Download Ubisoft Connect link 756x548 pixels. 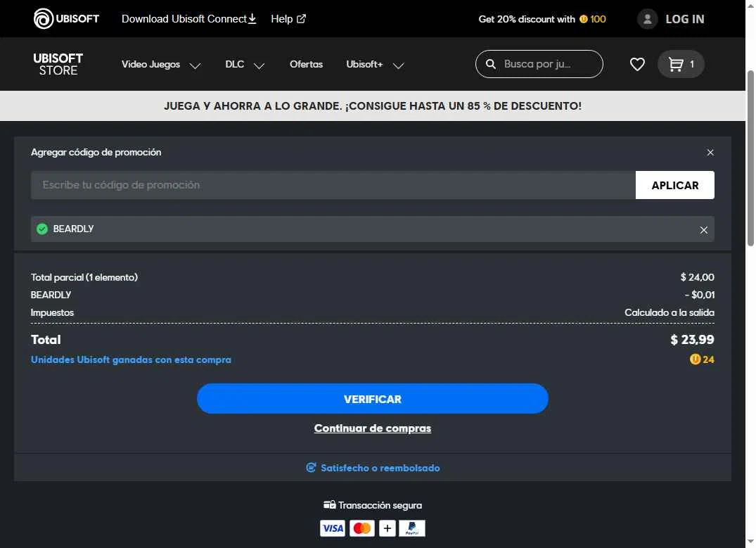tap(188, 19)
